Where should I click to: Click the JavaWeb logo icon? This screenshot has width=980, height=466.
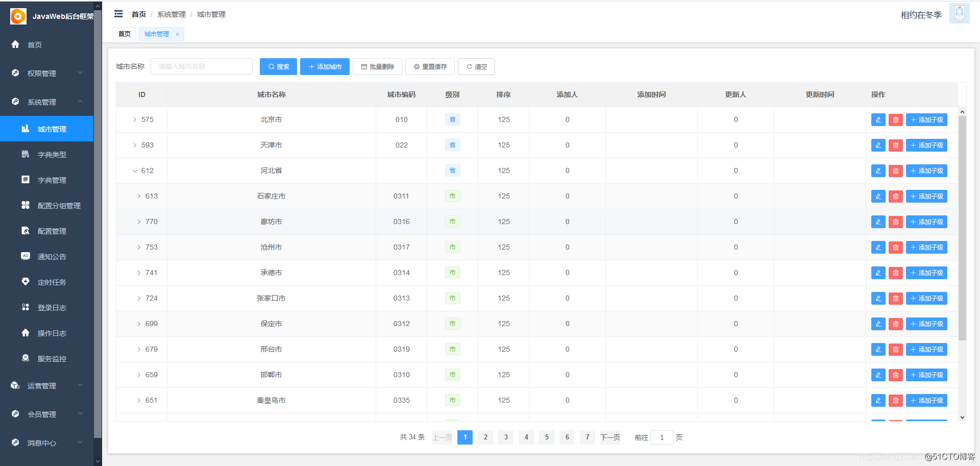(x=18, y=16)
